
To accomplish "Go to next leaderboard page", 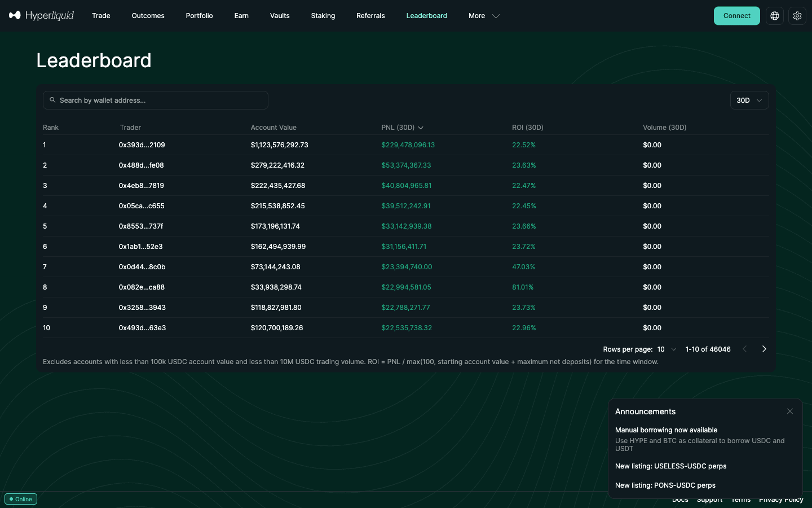I will click(x=764, y=349).
